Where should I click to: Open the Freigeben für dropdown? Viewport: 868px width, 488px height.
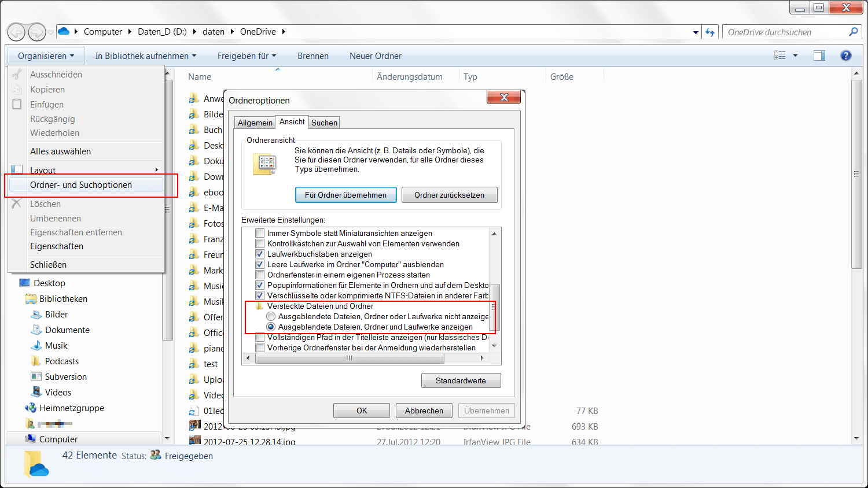pyautogui.click(x=247, y=56)
